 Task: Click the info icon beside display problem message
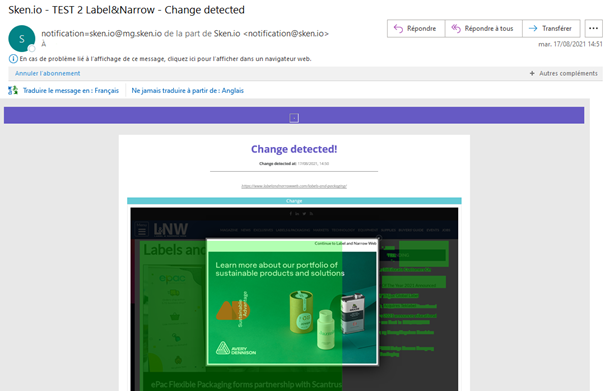13,59
